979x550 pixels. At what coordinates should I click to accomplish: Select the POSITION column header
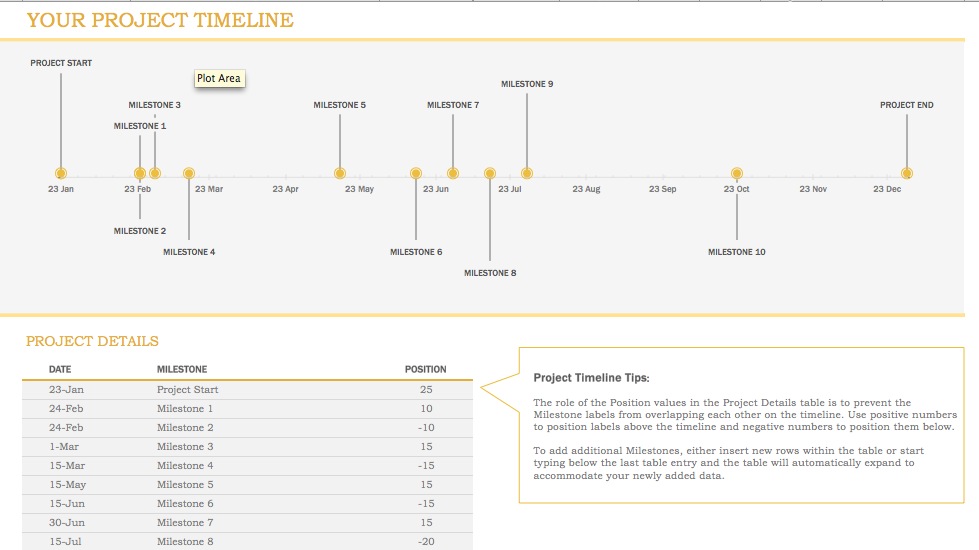[425, 370]
